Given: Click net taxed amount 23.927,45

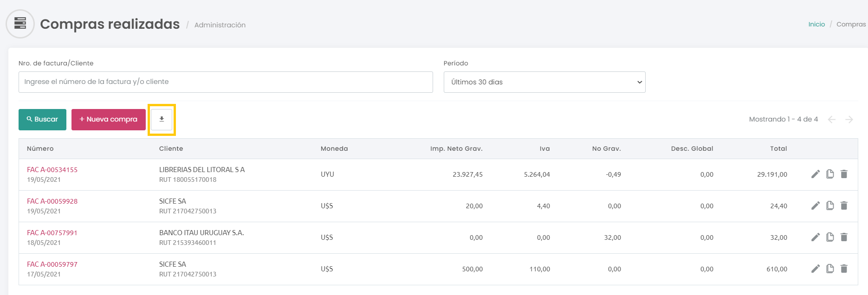Looking at the screenshot, I should [x=467, y=174].
